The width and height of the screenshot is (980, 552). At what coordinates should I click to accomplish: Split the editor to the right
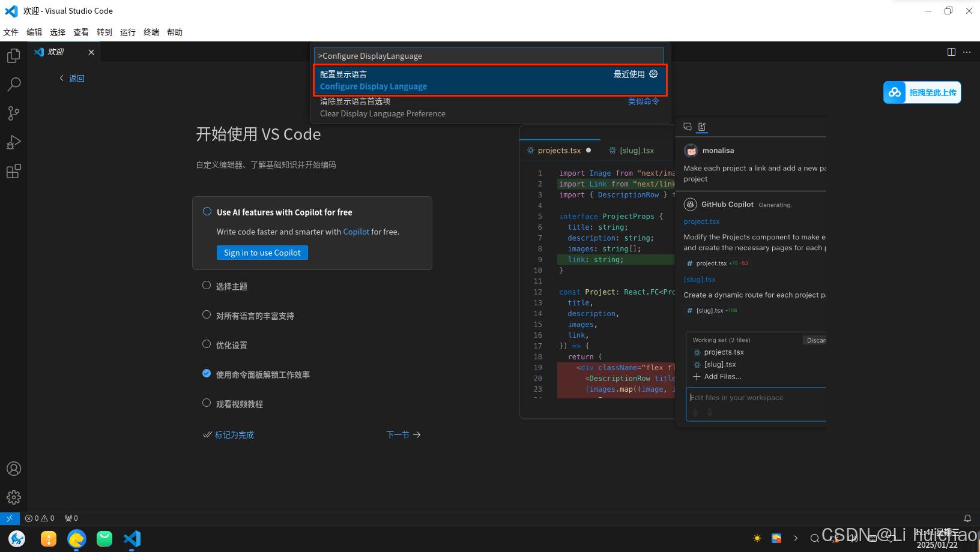pyautogui.click(x=951, y=52)
